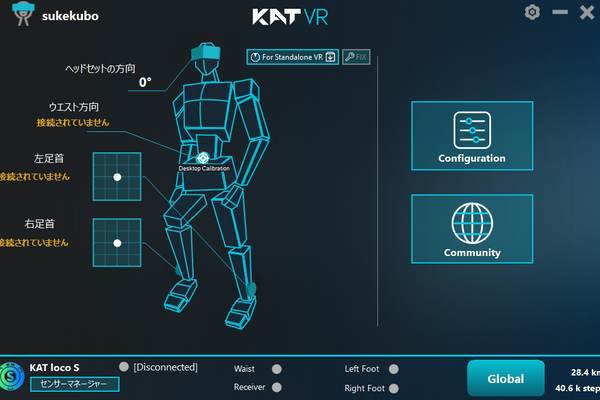Click the 40.6 k steps stat
The height and width of the screenshot is (400, 600).
pyautogui.click(x=577, y=388)
